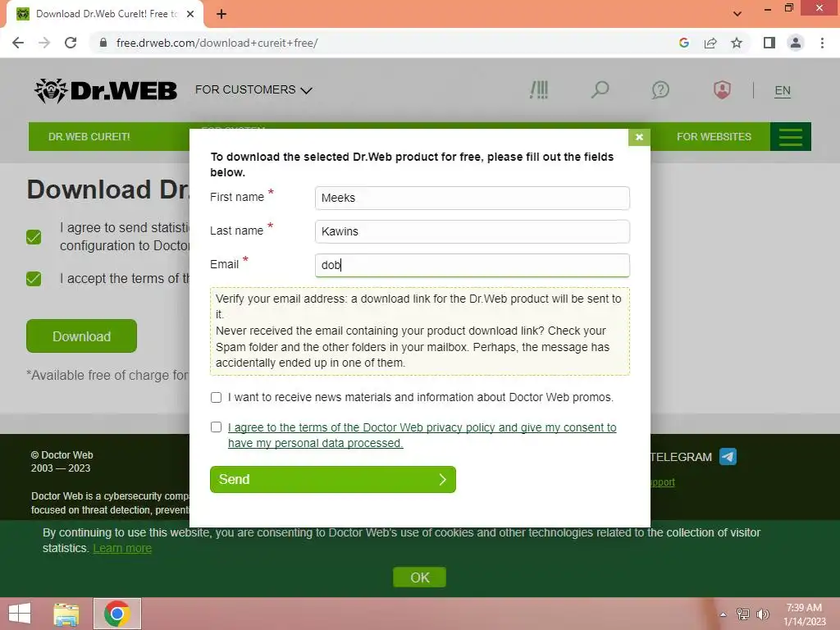Uncheck the agree to send statistics box

[x=34, y=237]
